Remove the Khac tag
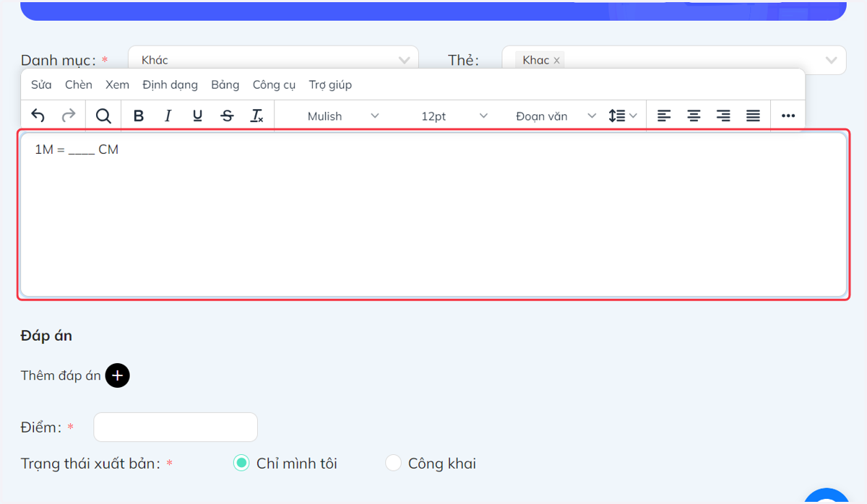Viewport: 867px width, 504px height. point(556,61)
